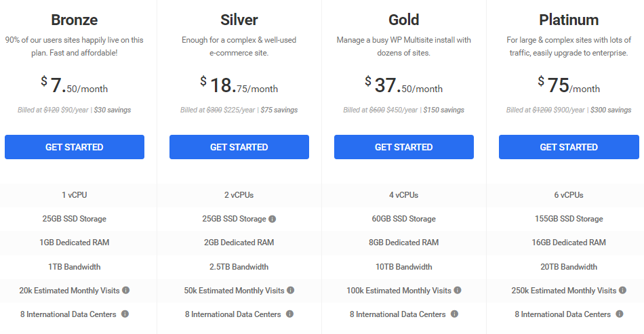The height and width of the screenshot is (334, 644).
Task: Show Silver plan International Data Centers info
Action: coord(289,314)
